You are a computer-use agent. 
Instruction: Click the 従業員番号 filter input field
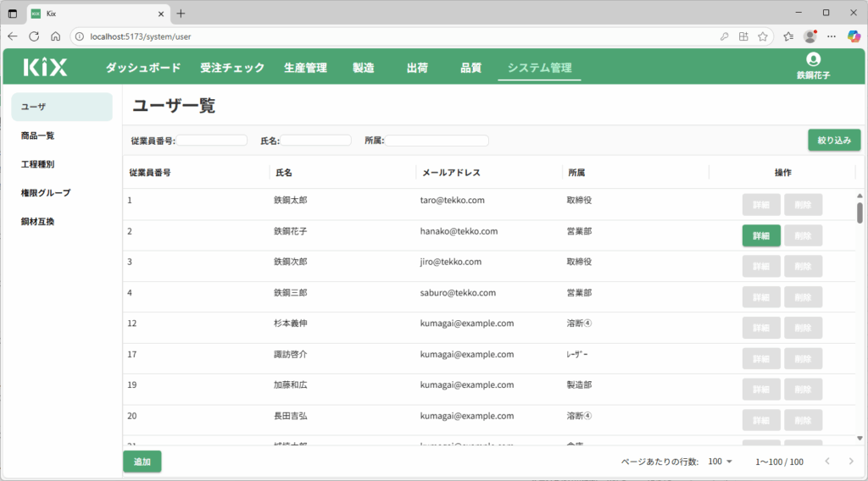tap(212, 141)
